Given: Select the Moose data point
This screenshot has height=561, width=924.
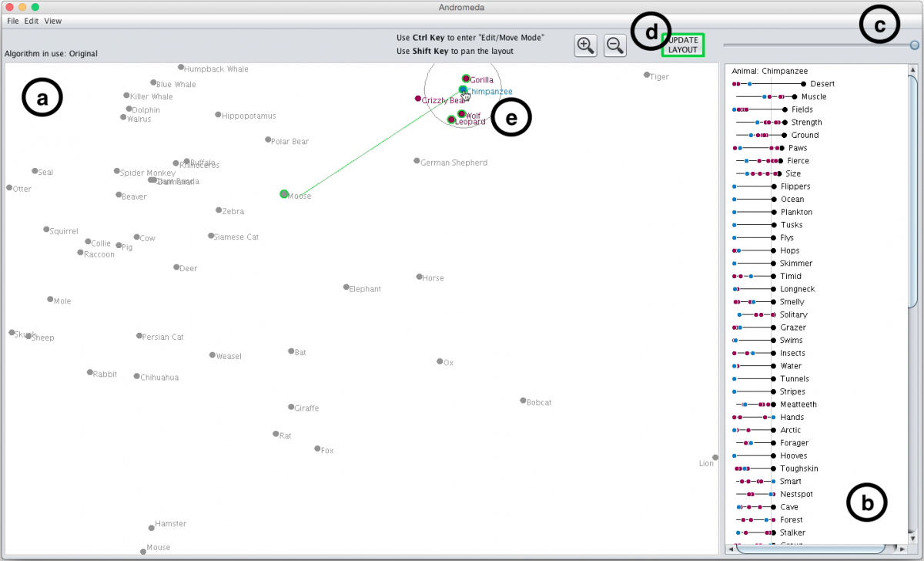Looking at the screenshot, I should click(284, 194).
